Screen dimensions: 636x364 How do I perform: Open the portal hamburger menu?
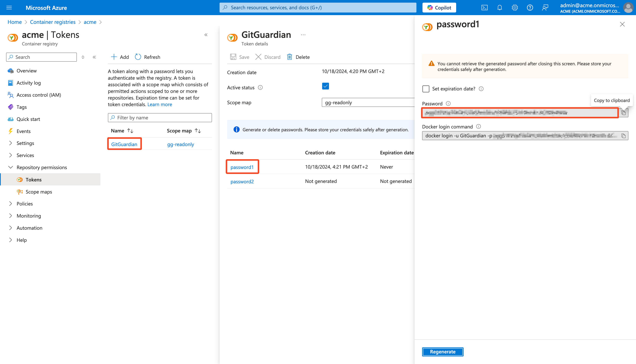click(9, 8)
